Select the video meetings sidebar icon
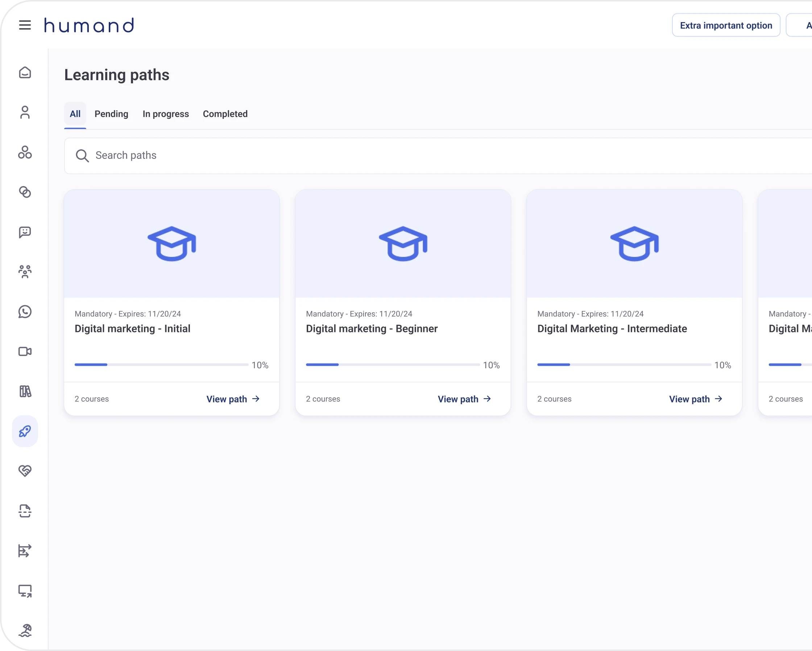This screenshot has width=812, height=651. (25, 352)
